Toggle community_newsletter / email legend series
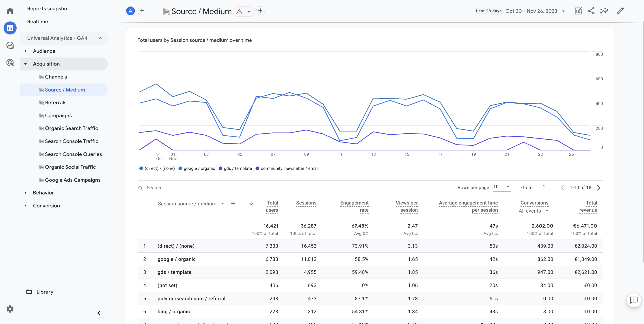644x324 pixels. pos(287,168)
